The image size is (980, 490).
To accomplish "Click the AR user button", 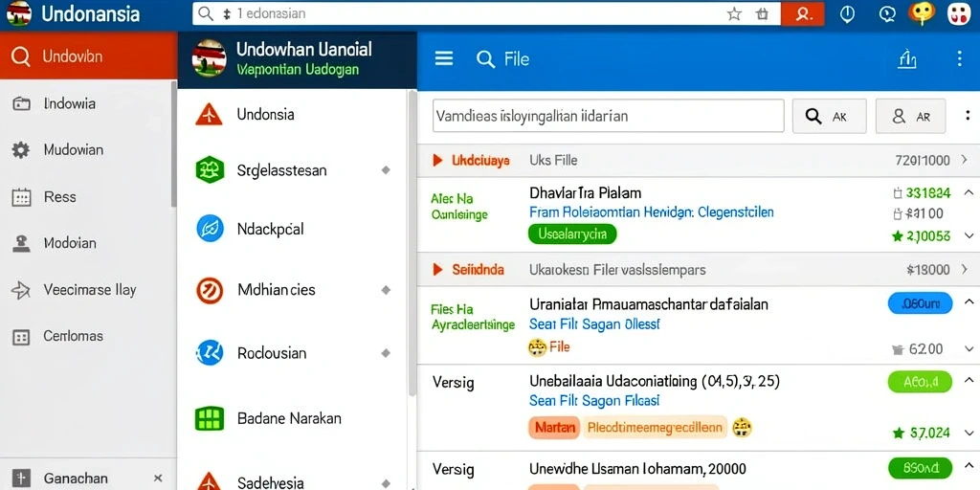I will [x=910, y=116].
